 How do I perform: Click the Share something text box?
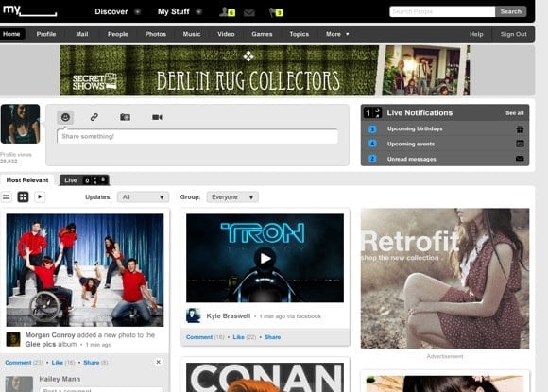pyautogui.click(x=197, y=136)
